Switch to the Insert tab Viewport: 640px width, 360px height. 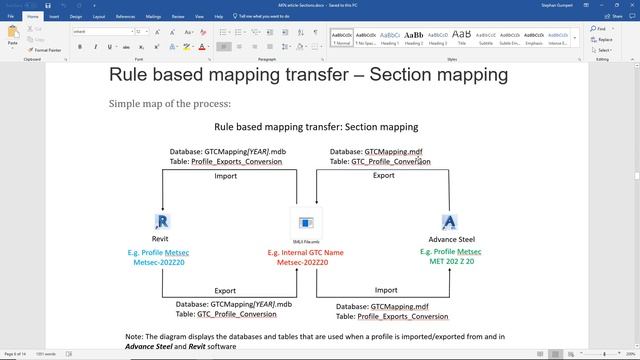[x=54, y=17]
